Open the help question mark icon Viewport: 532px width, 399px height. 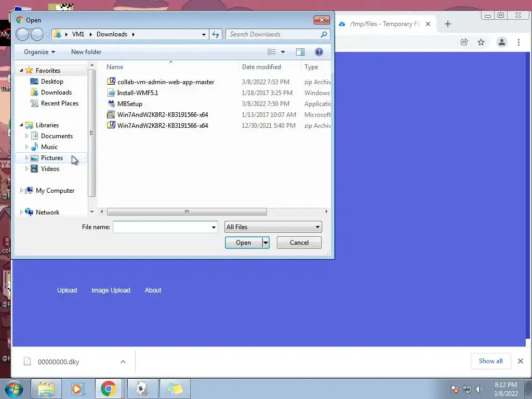pos(318,52)
